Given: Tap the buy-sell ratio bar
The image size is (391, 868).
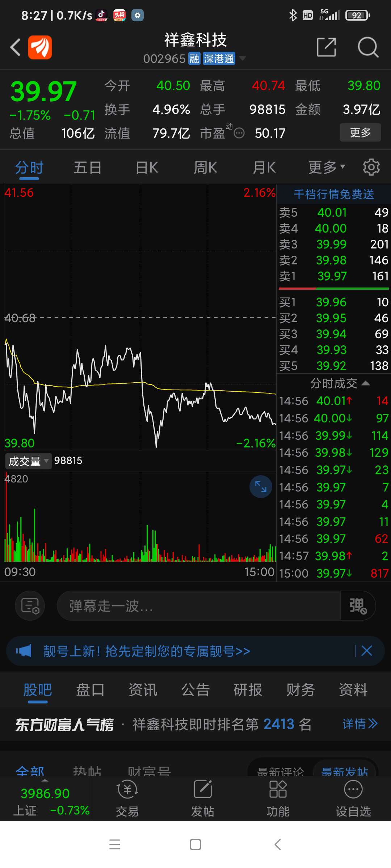Looking at the screenshot, I should pyautogui.click(x=334, y=289).
